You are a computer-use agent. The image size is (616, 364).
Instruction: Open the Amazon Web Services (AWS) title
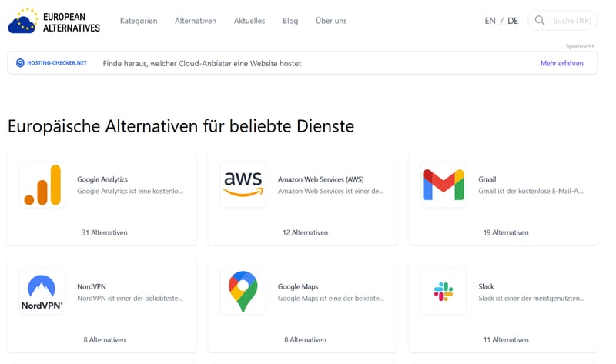pyautogui.click(x=320, y=179)
